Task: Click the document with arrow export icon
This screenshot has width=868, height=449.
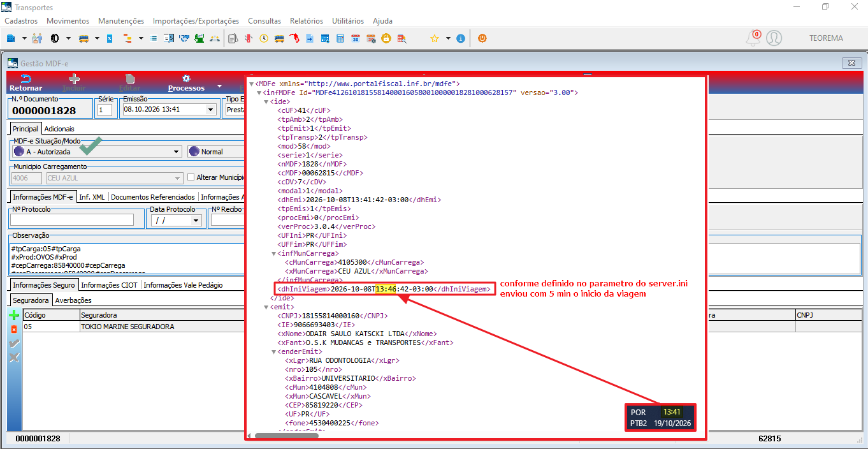Action: [310, 38]
